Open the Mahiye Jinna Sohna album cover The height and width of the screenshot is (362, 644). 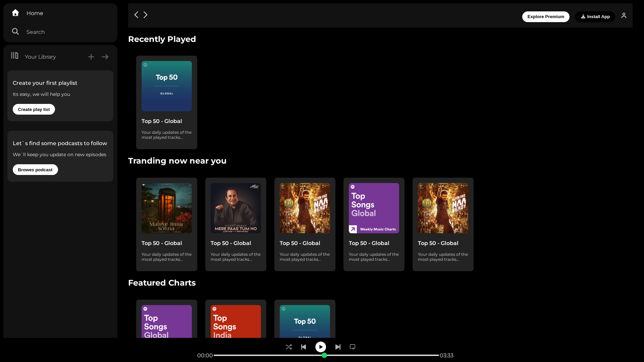pos(167,208)
